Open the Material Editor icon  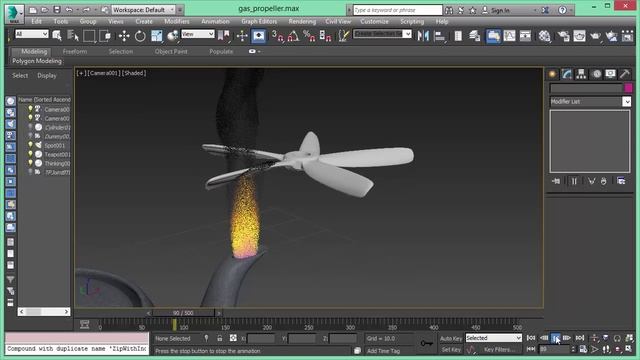544,36
